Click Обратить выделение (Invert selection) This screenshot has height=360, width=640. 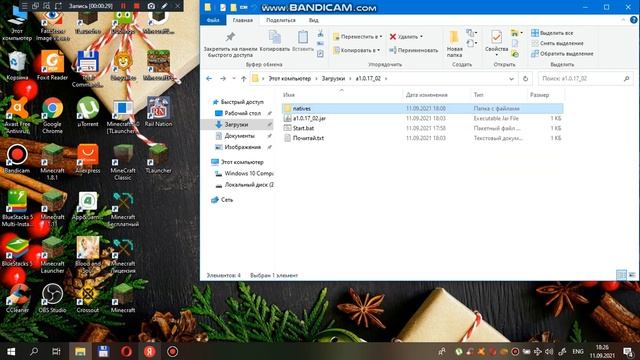click(562, 53)
